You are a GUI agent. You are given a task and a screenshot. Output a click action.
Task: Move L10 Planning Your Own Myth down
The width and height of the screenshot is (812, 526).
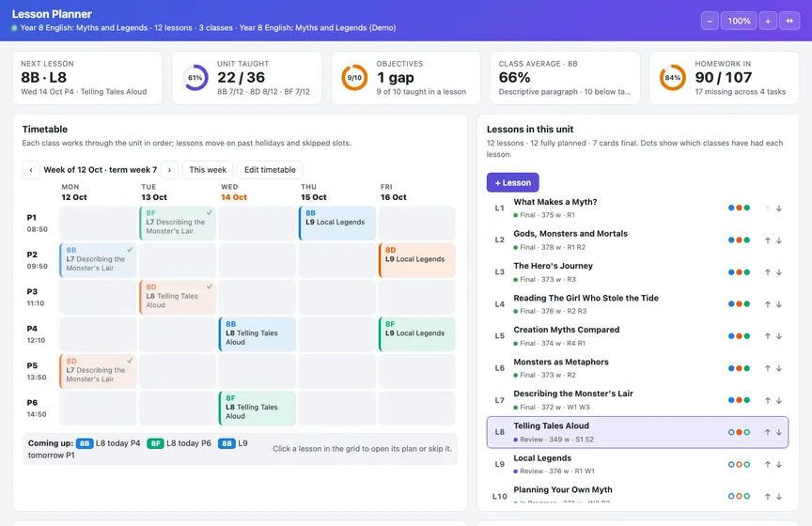778,497
